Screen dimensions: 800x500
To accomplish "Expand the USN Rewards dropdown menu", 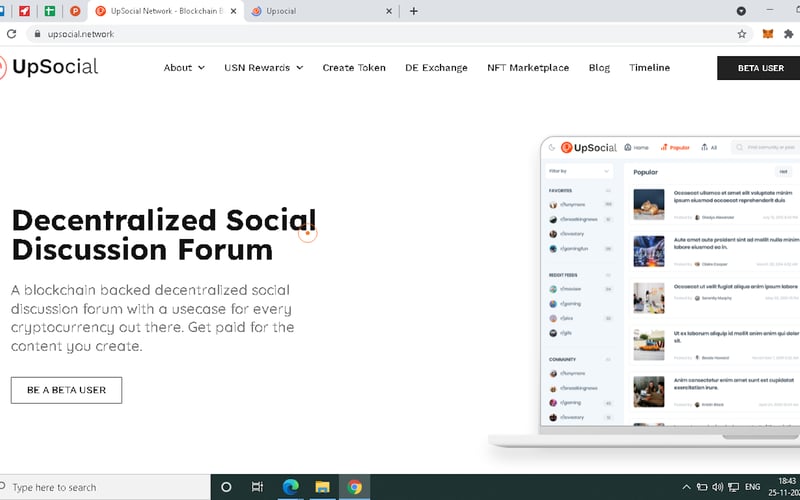I will click(x=264, y=67).
